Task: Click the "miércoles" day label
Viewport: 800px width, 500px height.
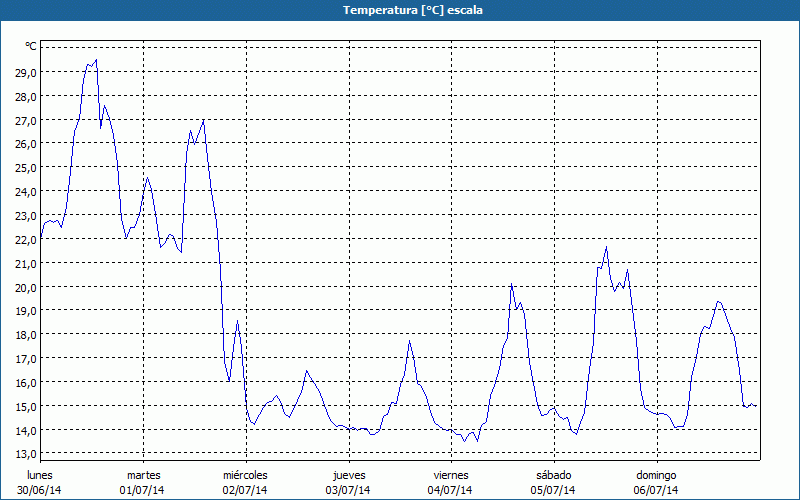Action: (245, 475)
